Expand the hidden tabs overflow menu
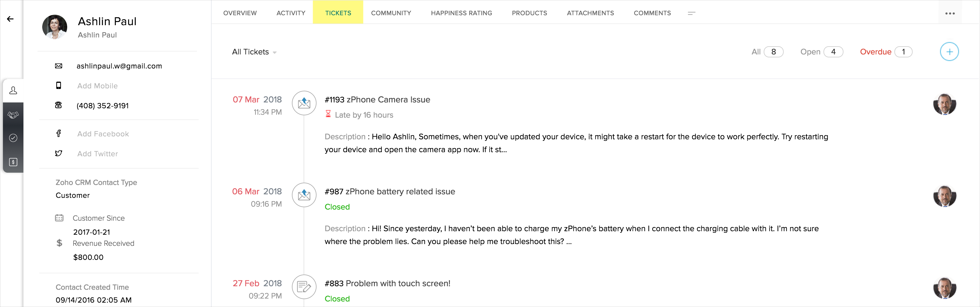 pyautogui.click(x=691, y=13)
